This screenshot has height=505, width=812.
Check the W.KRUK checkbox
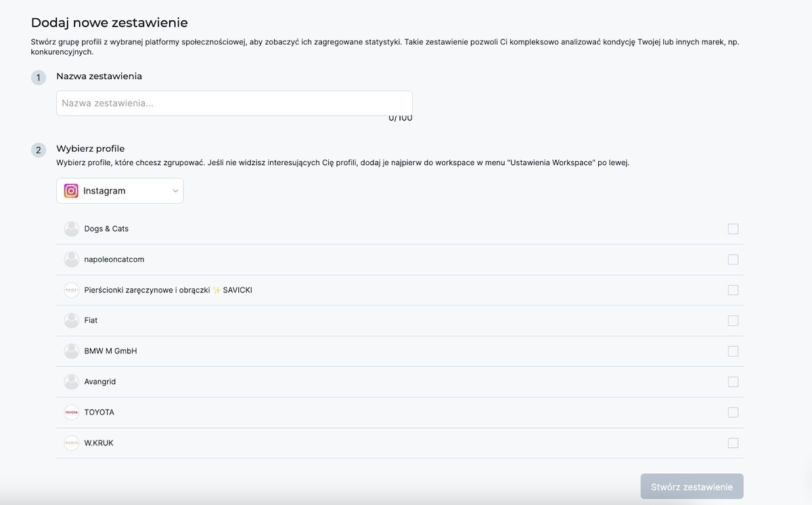pyautogui.click(x=733, y=443)
